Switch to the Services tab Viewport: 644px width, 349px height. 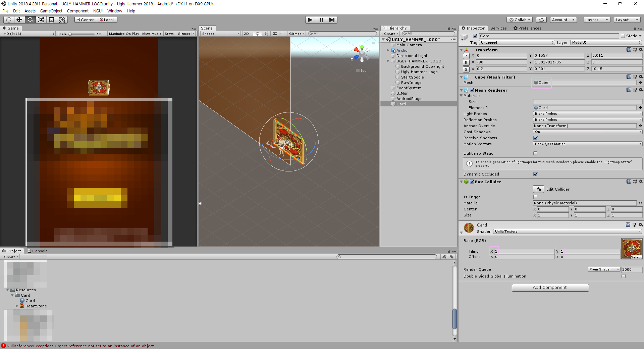tap(498, 28)
